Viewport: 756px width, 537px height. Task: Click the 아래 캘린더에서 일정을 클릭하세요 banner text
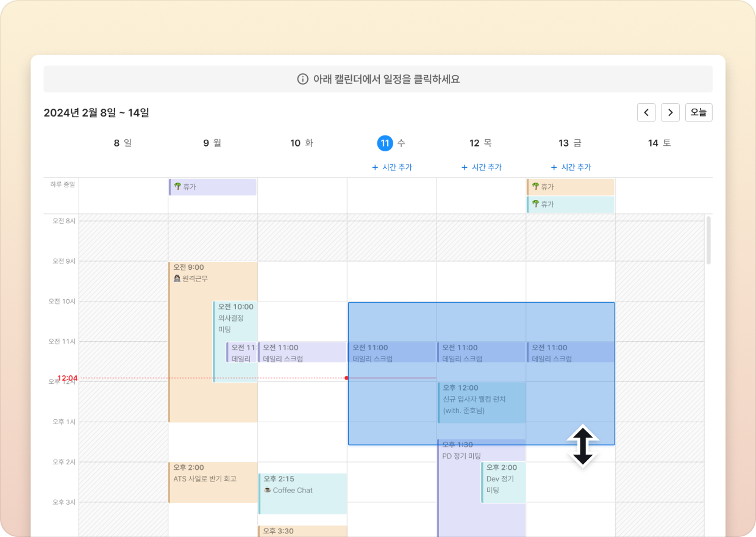386,79
